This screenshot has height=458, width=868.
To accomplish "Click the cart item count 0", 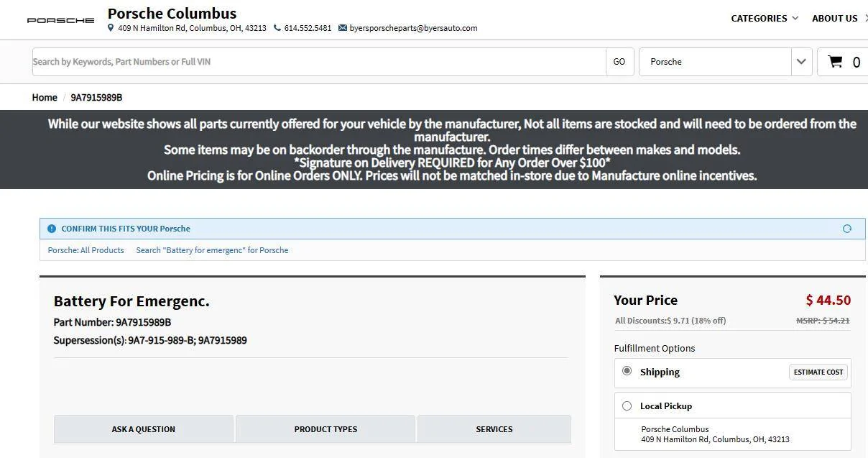I will 856,63.
